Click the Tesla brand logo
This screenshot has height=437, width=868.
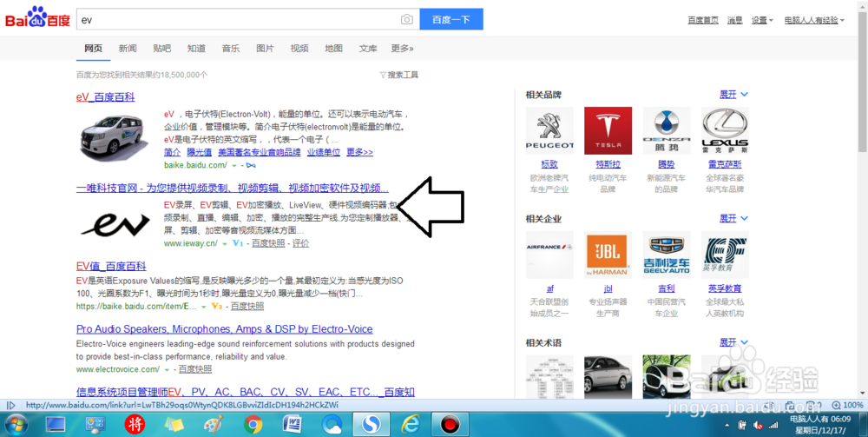(x=608, y=130)
